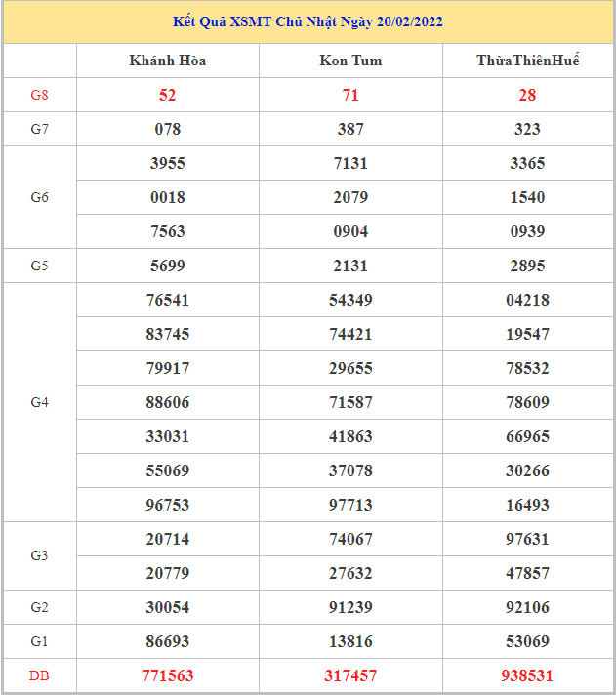Select the Kon Tum special prize 317457

[350, 675]
